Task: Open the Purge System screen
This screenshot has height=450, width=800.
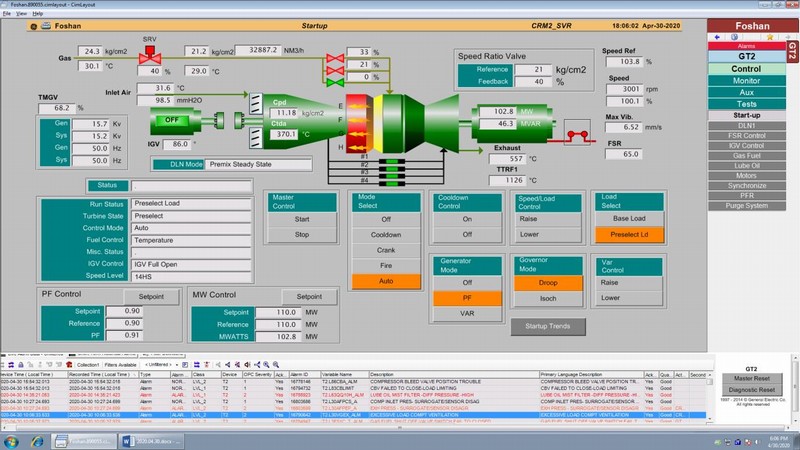Action: click(746, 206)
